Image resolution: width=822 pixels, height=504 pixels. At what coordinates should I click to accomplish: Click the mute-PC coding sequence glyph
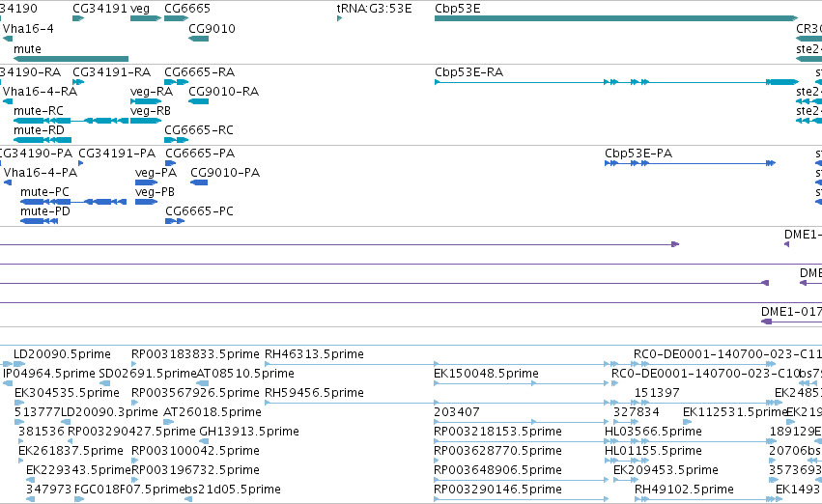click(x=73, y=202)
